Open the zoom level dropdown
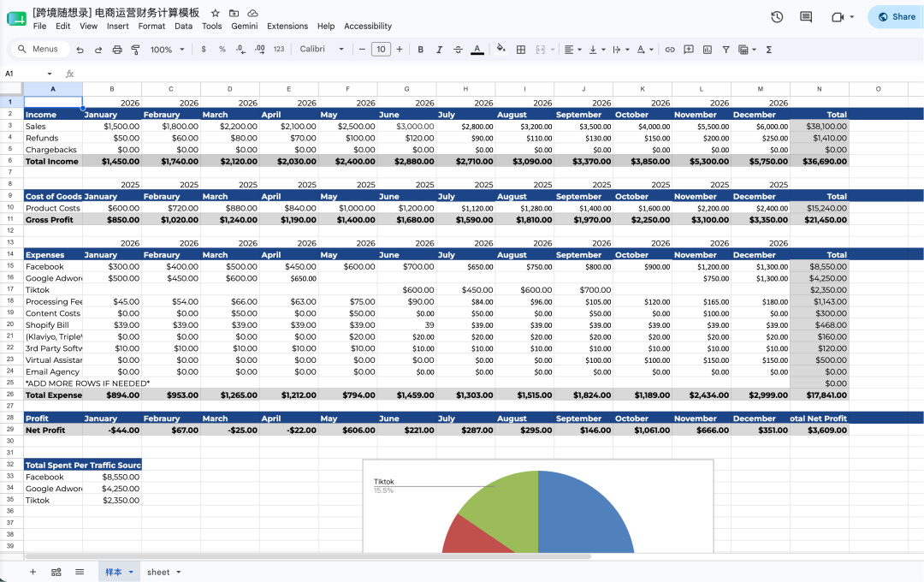 coord(168,50)
